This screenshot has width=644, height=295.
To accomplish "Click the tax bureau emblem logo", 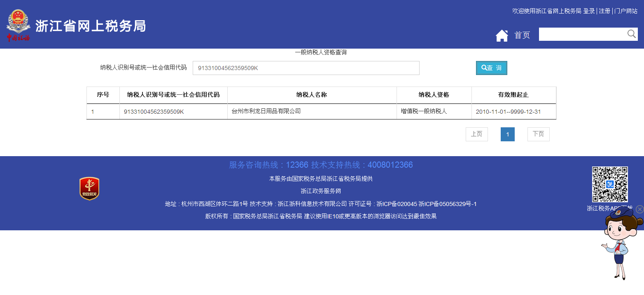I will pyautogui.click(x=18, y=26).
